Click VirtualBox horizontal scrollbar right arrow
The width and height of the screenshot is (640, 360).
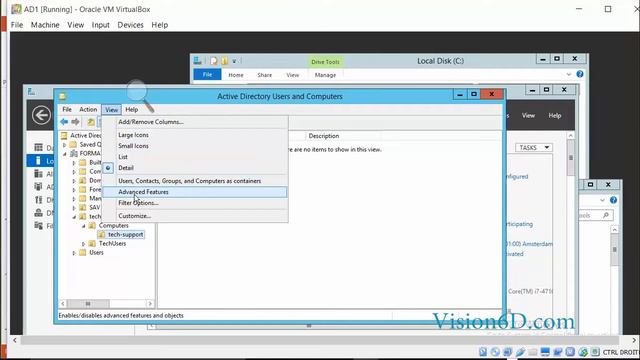[x=634, y=340]
